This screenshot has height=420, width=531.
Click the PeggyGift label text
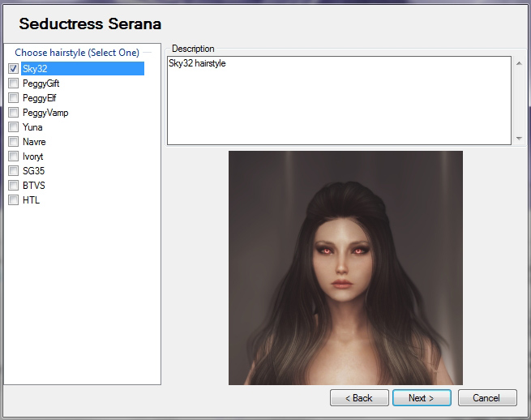[41, 84]
